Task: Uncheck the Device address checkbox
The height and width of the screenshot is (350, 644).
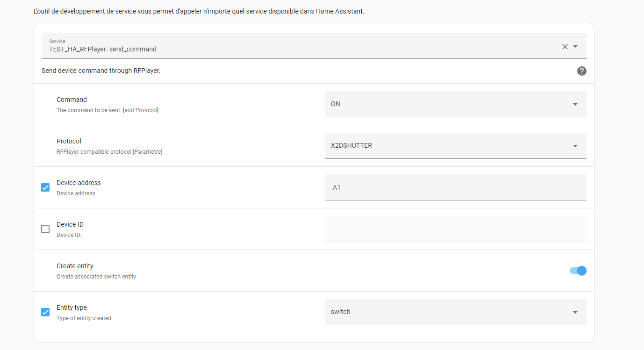Action: [45, 187]
